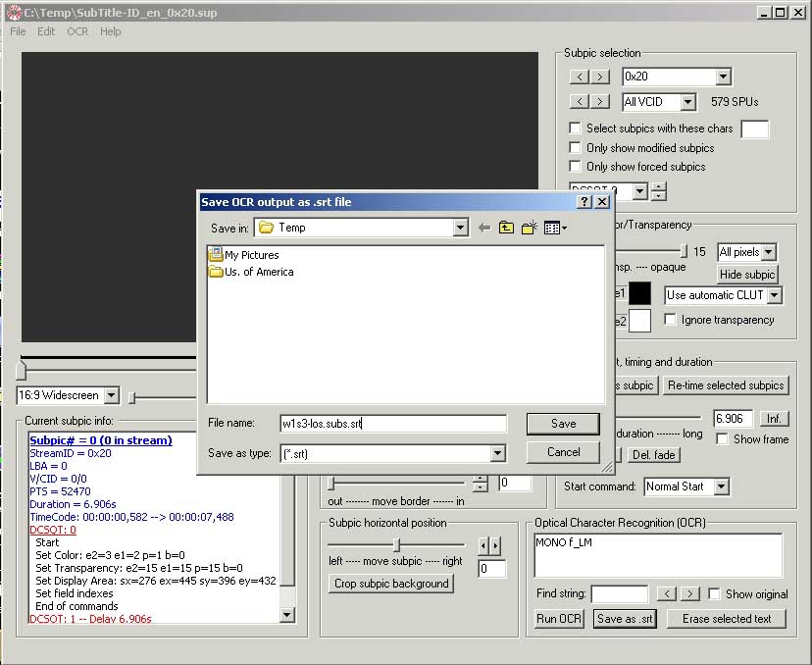Create new folder in Save dialog
Screen dimensions: 812x665
tap(529, 228)
